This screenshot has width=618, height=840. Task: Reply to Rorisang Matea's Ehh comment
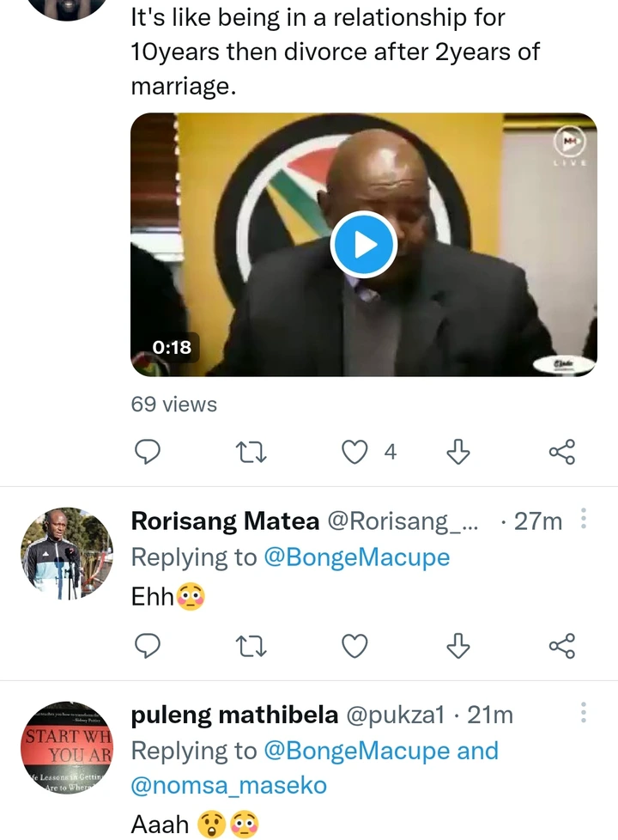pos(147,646)
